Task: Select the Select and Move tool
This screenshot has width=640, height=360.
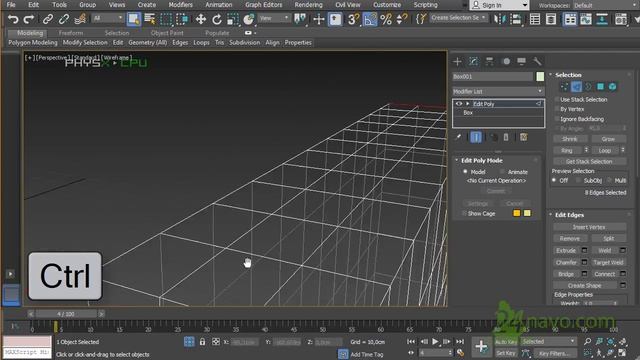Action: coord(200,19)
